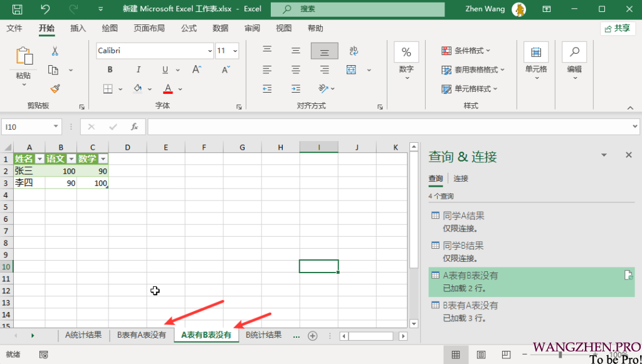Image resolution: width=642 pixels, height=364 pixels.
Task: Toggle Italic formatting
Action: (138, 70)
